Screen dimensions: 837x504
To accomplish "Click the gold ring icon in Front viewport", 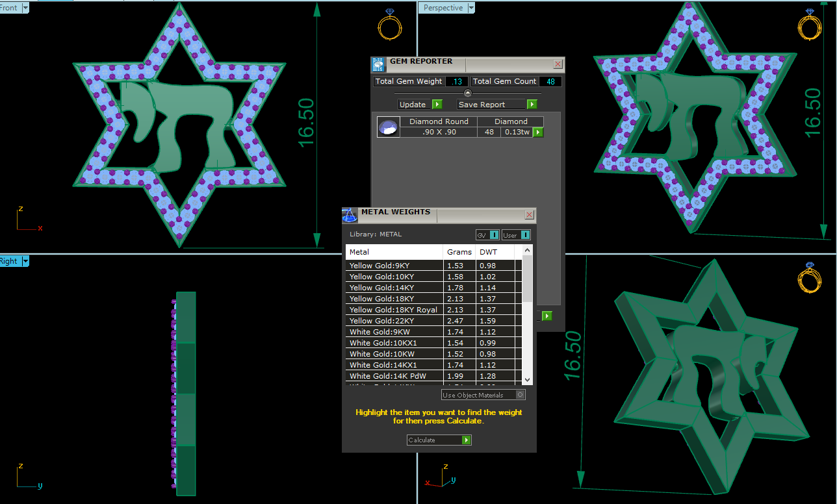I will point(390,25).
